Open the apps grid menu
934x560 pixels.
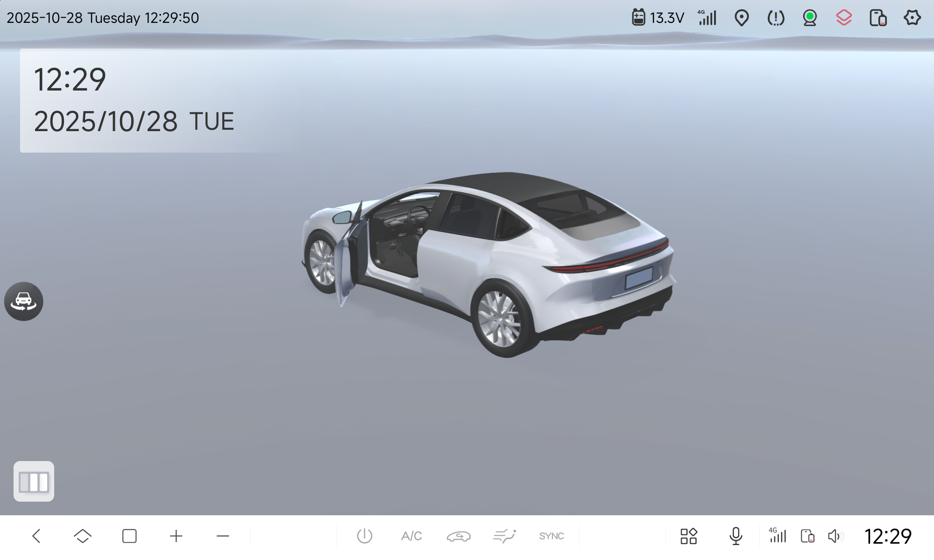pos(688,536)
